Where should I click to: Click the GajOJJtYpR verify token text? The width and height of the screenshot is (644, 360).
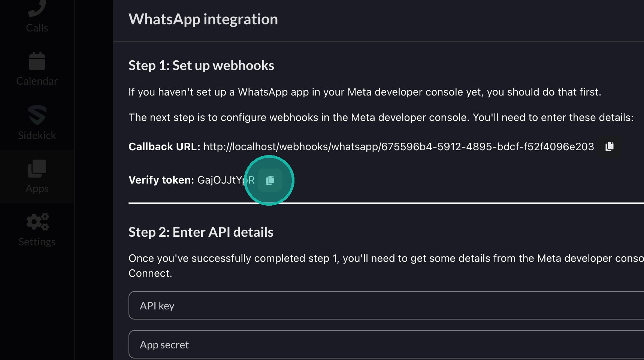[x=226, y=180]
